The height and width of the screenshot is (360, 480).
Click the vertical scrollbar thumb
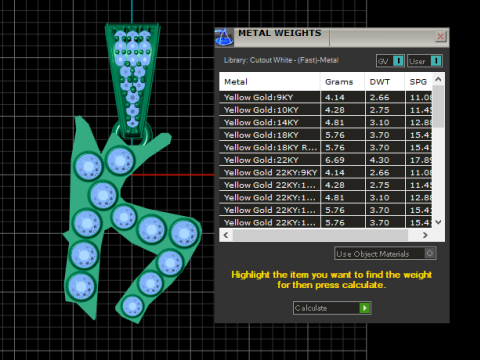[438, 106]
